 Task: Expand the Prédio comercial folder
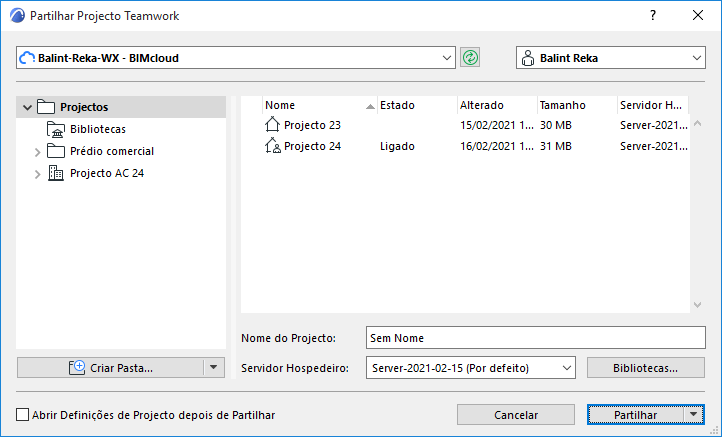pyautogui.click(x=38, y=151)
